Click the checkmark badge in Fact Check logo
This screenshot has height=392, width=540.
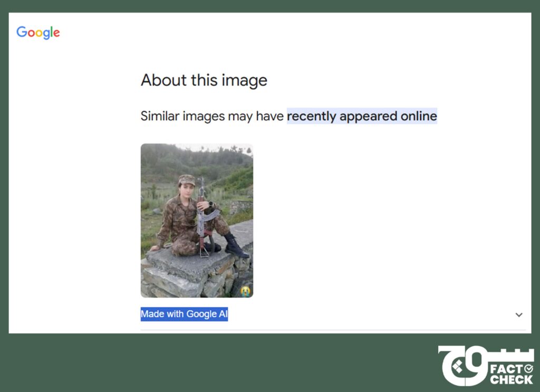click(x=528, y=368)
